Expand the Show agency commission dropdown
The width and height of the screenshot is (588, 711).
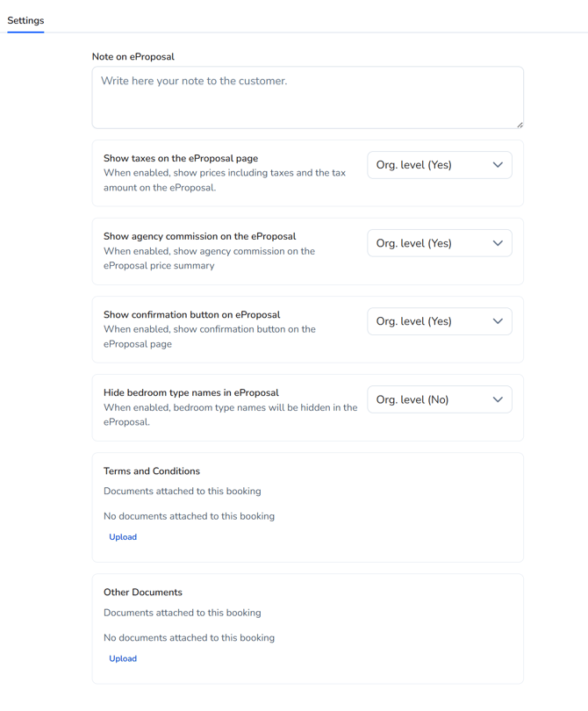coord(439,243)
